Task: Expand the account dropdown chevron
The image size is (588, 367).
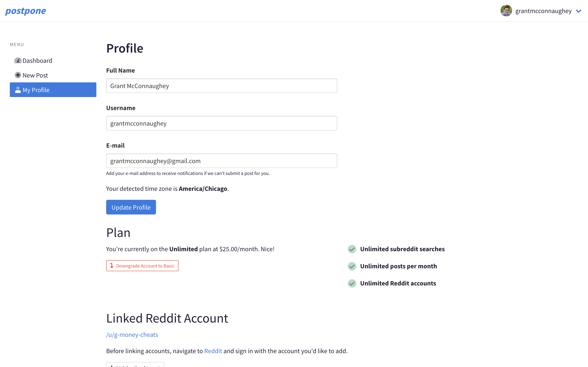Action: pos(579,11)
